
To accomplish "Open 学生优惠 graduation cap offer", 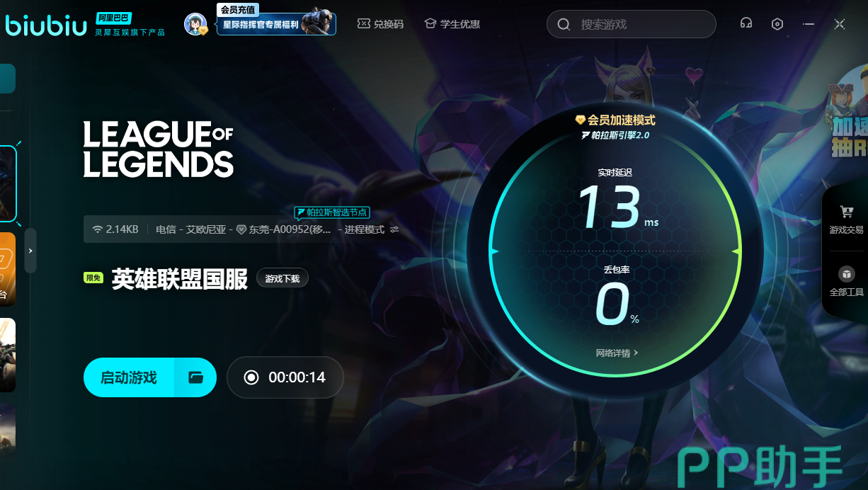I will pyautogui.click(x=430, y=24).
